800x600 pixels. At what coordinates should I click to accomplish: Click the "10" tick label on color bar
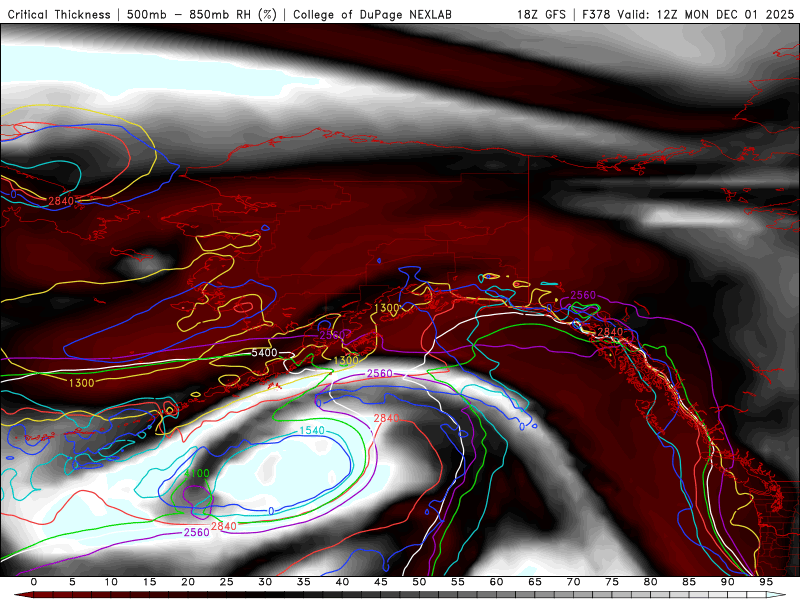[111, 582]
